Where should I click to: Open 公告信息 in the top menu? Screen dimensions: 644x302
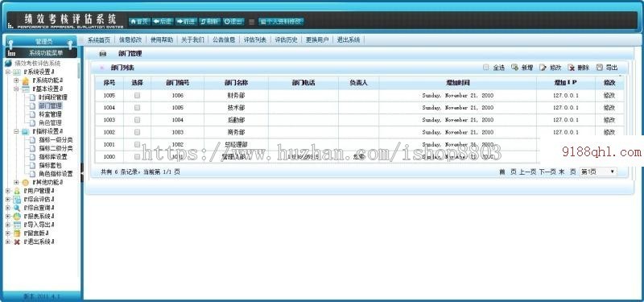(224, 39)
